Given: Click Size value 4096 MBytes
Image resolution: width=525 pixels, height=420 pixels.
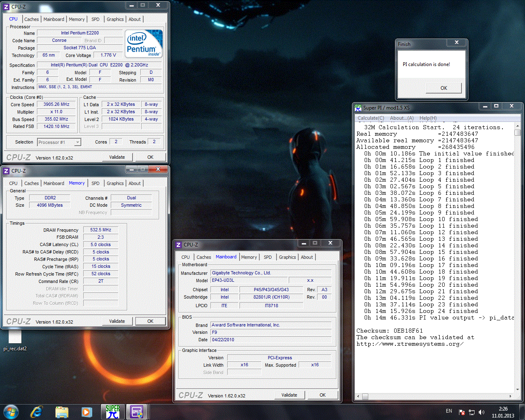Looking at the screenshot, I should [x=50, y=205].
